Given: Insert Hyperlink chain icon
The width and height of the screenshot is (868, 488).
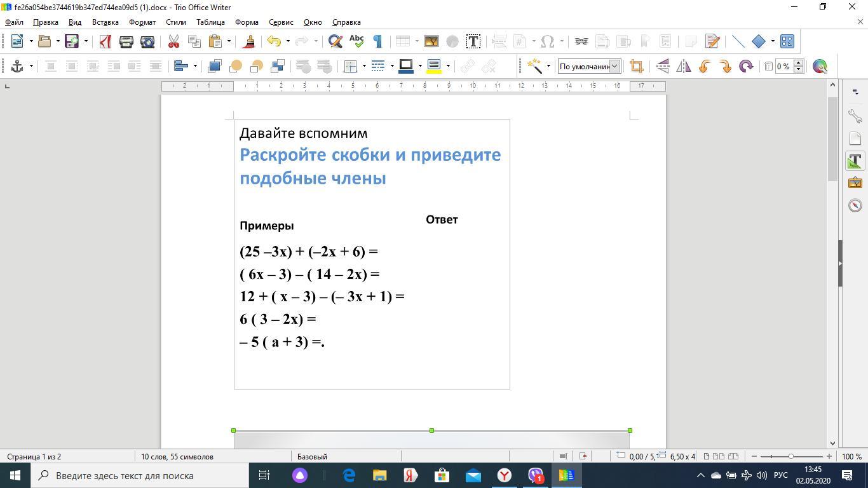Looking at the screenshot, I should point(581,41).
